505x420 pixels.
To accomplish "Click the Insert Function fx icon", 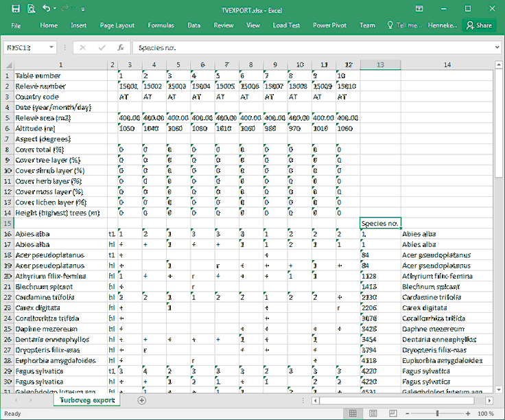I will (120, 48).
